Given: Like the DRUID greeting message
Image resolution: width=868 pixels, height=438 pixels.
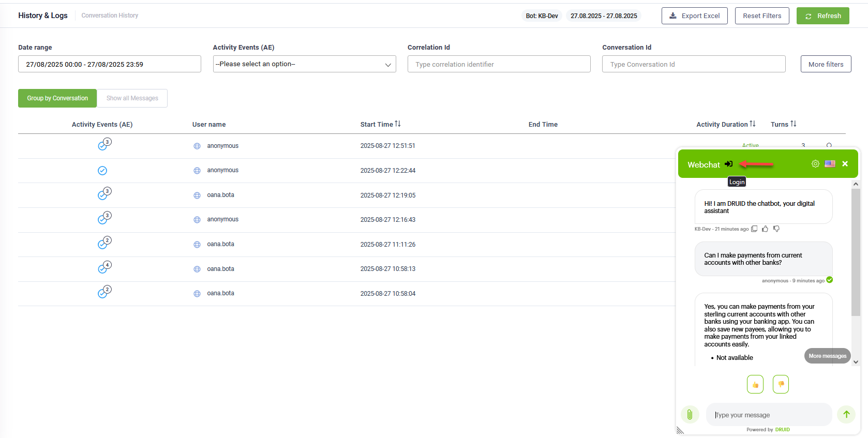Looking at the screenshot, I should coord(765,229).
